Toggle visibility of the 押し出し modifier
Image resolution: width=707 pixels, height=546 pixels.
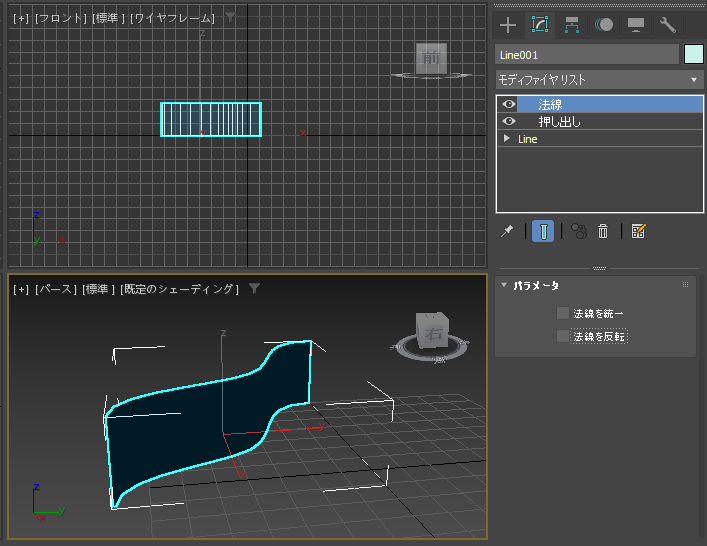[x=509, y=121]
